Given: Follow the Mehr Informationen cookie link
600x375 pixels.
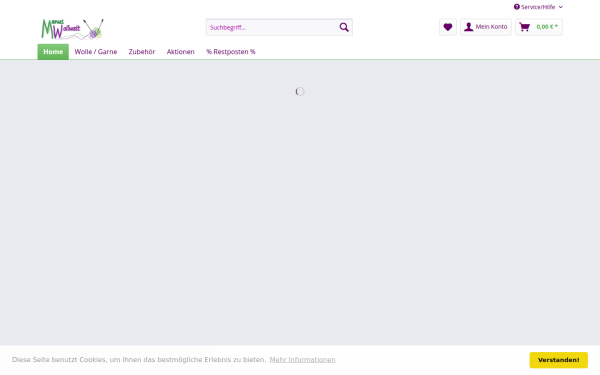Looking at the screenshot, I should tap(302, 360).
